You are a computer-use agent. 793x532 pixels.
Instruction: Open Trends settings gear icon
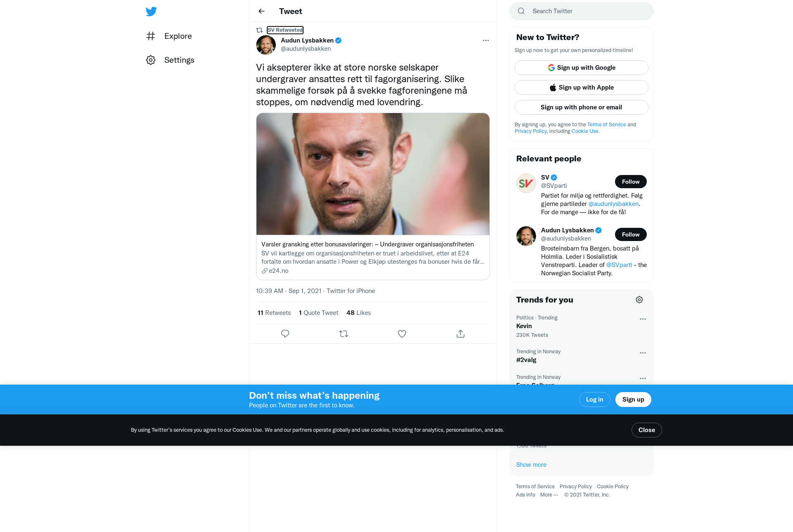coord(639,300)
